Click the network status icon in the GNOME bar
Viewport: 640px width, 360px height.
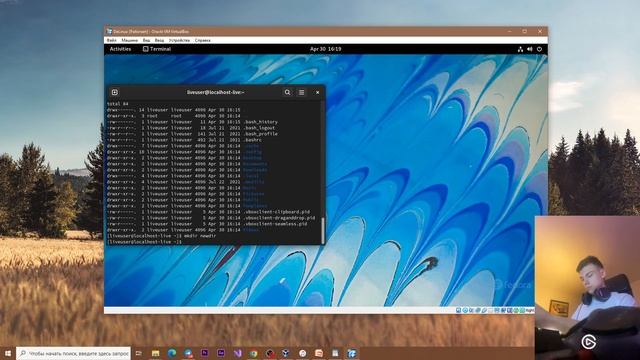(x=520, y=49)
